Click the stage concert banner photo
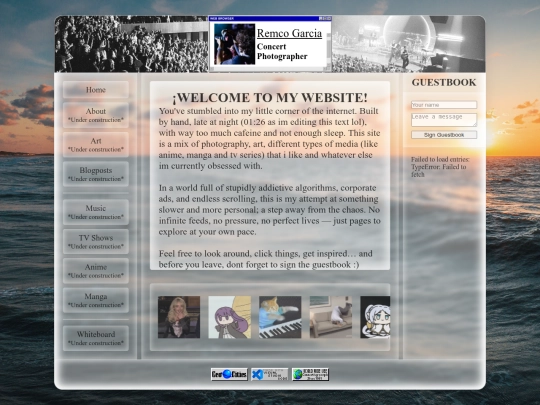Image resolution: width=540 pixels, height=405 pixels. pos(408,44)
